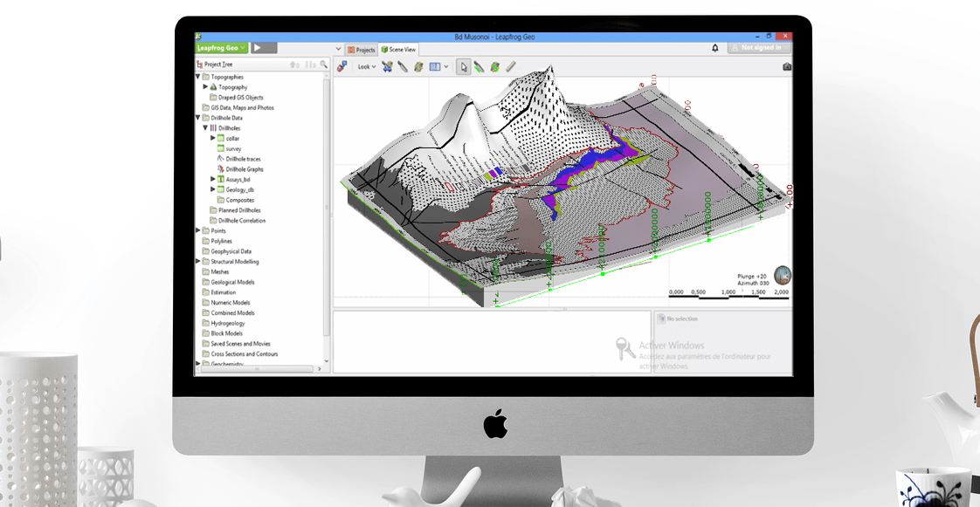980x507 pixels.
Task: Toggle the moving plane tool on
Action: 419,66
